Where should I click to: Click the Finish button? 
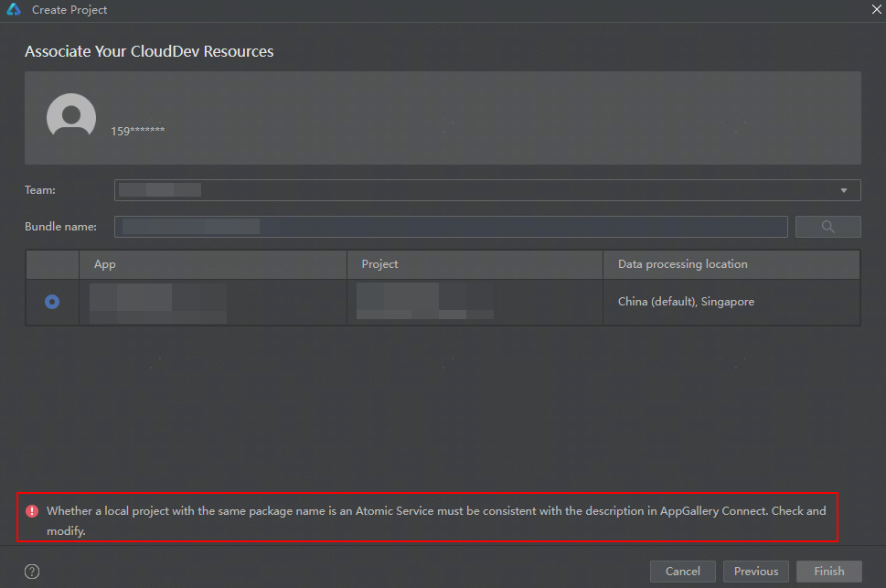click(x=828, y=572)
